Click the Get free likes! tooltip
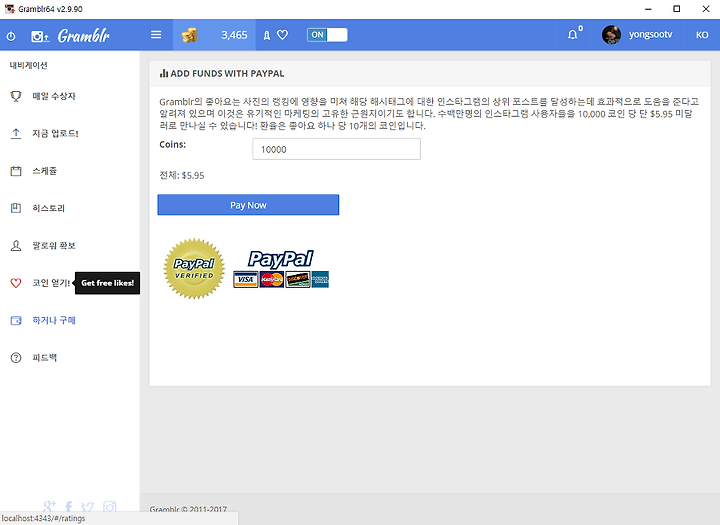Image resolution: width=720 pixels, height=525 pixels. coord(107,283)
